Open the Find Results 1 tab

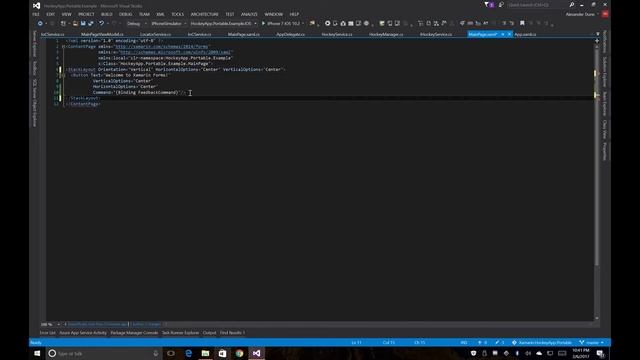click(x=232, y=333)
